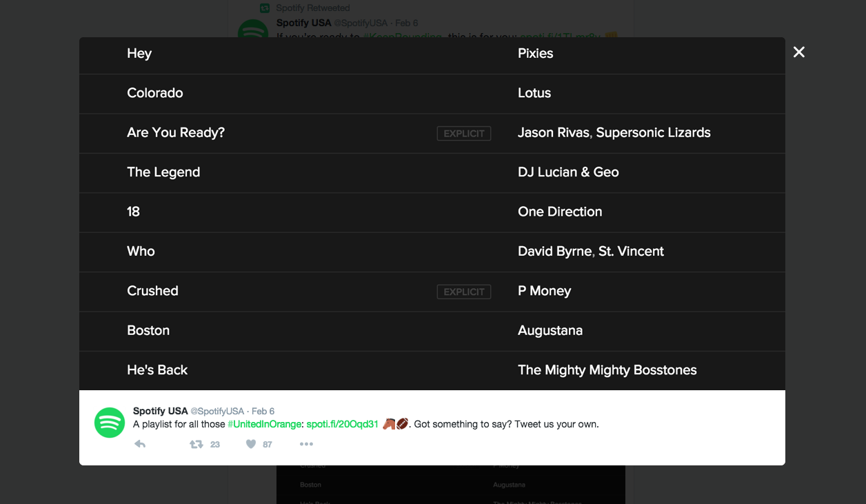
Task: Click the song title "Boston"
Action: pos(148,331)
